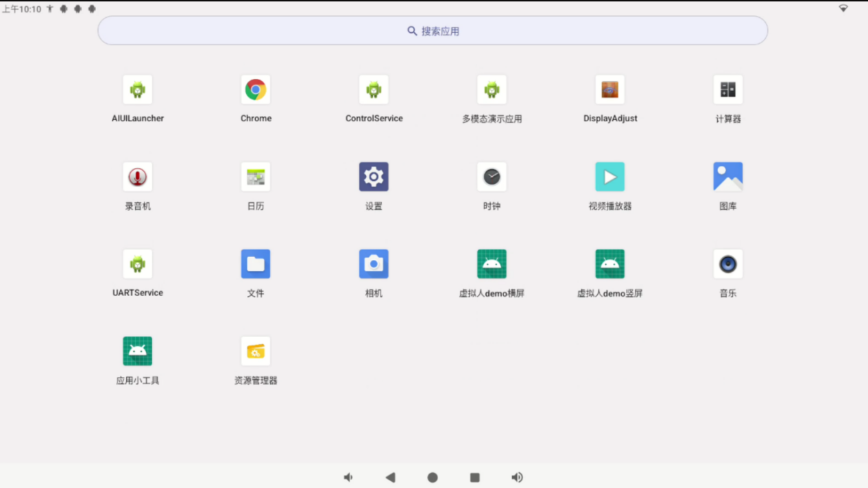Launch the 计算器 calculator app
The image size is (868, 488).
(727, 90)
